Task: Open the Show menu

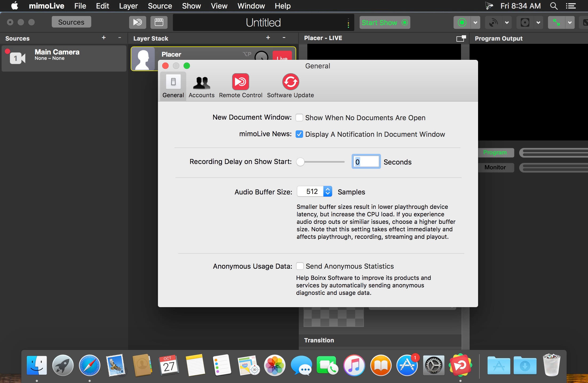Action: (x=191, y=6)
